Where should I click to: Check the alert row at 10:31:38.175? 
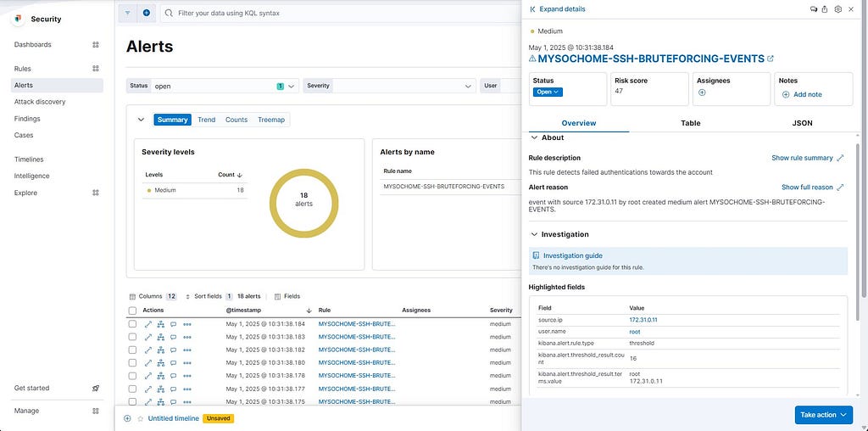[x=132, y=401]
